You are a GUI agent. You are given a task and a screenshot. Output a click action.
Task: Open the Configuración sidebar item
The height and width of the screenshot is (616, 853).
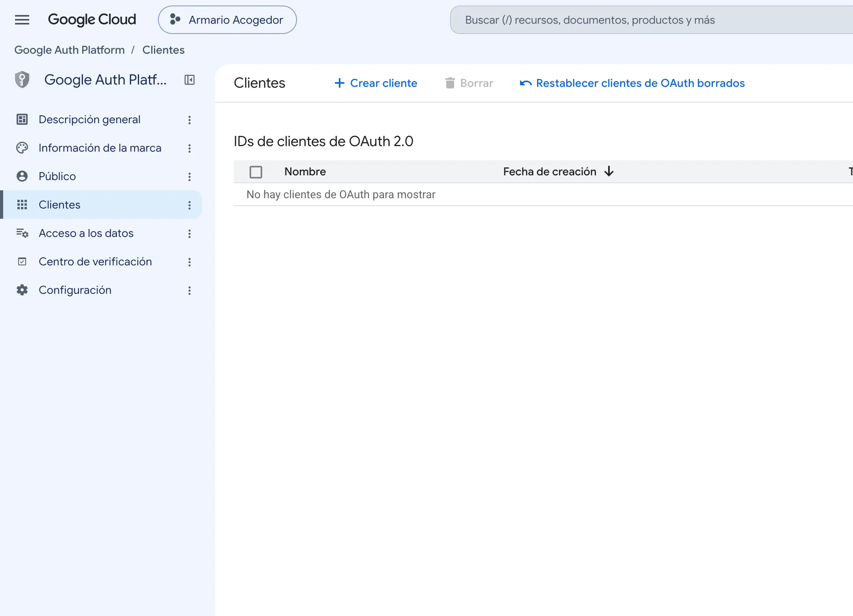tap(101, 290)
